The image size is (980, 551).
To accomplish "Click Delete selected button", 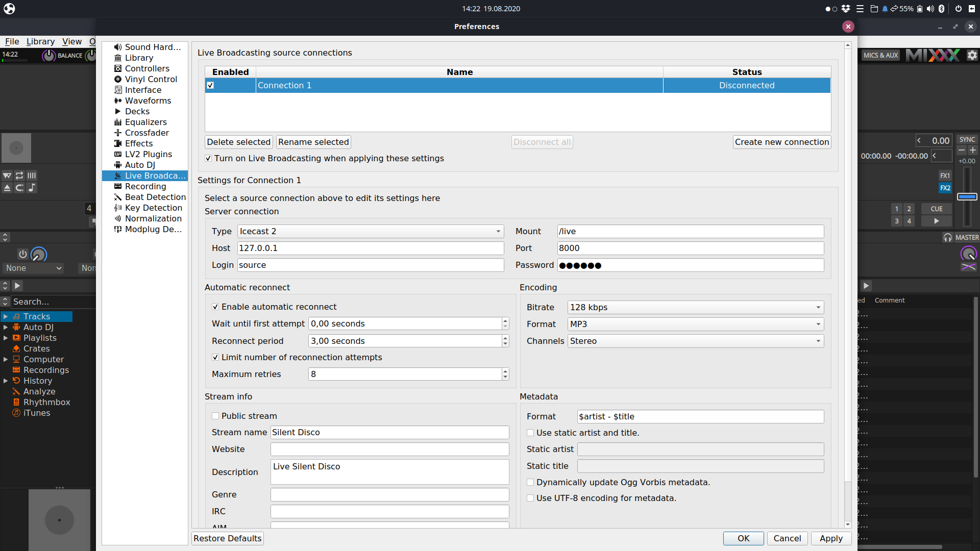I will coord(238,142).
